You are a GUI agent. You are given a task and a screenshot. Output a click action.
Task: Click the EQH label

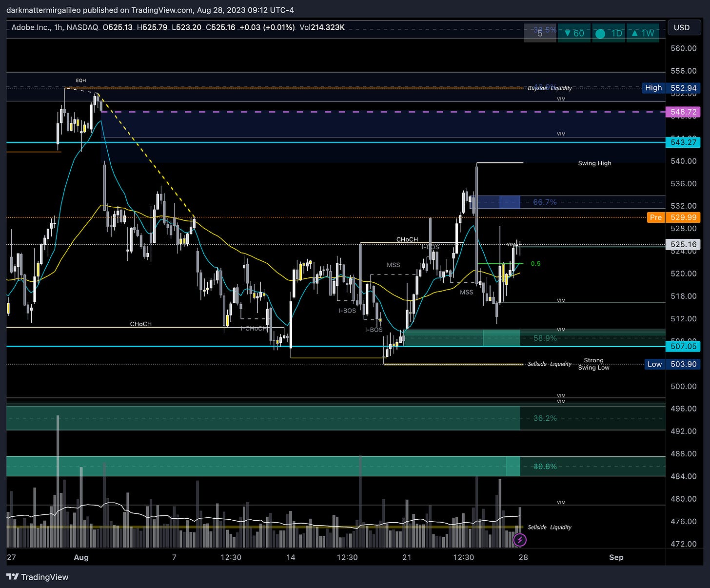81,80
